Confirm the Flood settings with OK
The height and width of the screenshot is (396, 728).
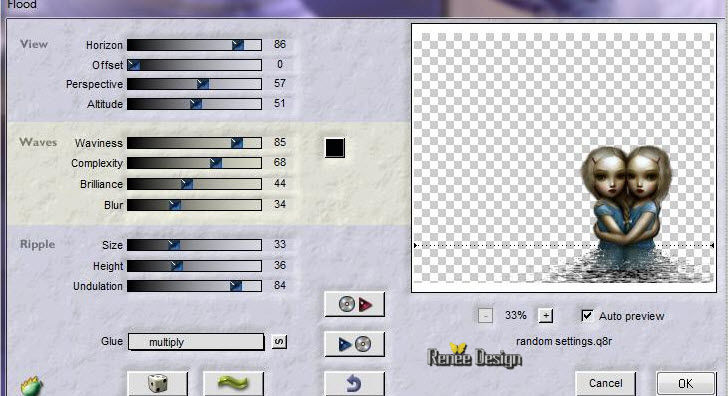coord(685,383)
